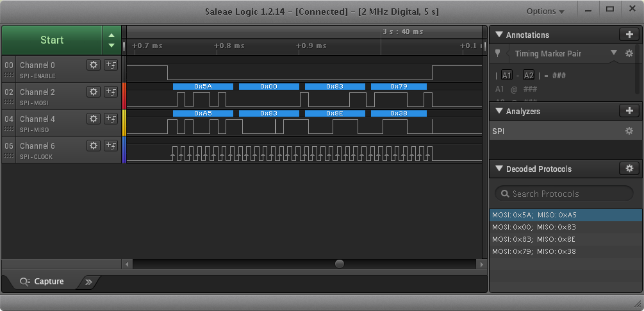
Task: Select row MOSI: 0x5A; MISO: 0xA5
Action: [x=566, y=214]
